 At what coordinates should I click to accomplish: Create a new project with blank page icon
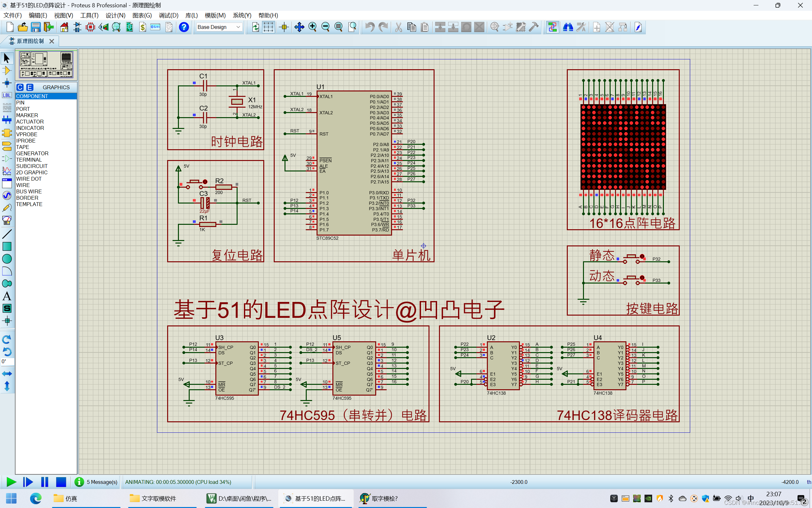point(10,27)
